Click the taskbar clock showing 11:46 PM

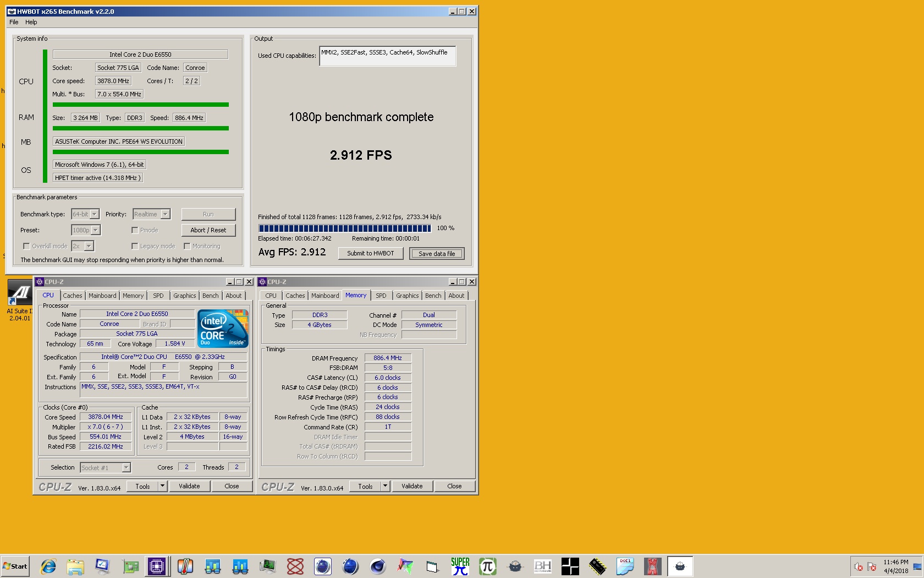[896, 566]
